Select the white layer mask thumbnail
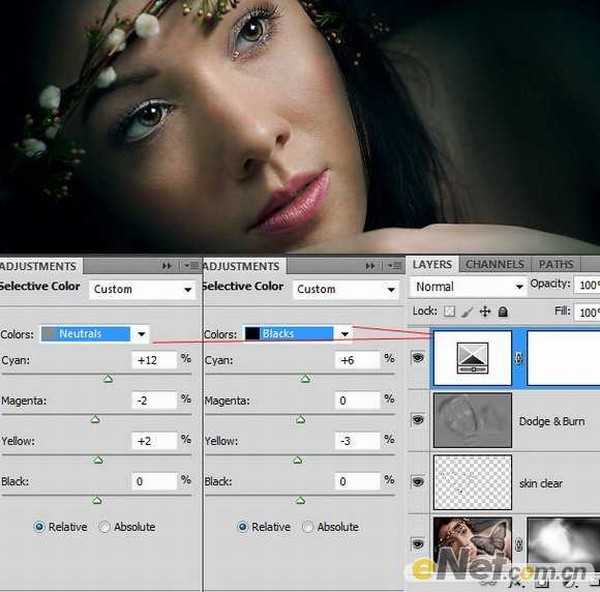The height and width of the screenshot is (592, 600). [x=563, y=359]
